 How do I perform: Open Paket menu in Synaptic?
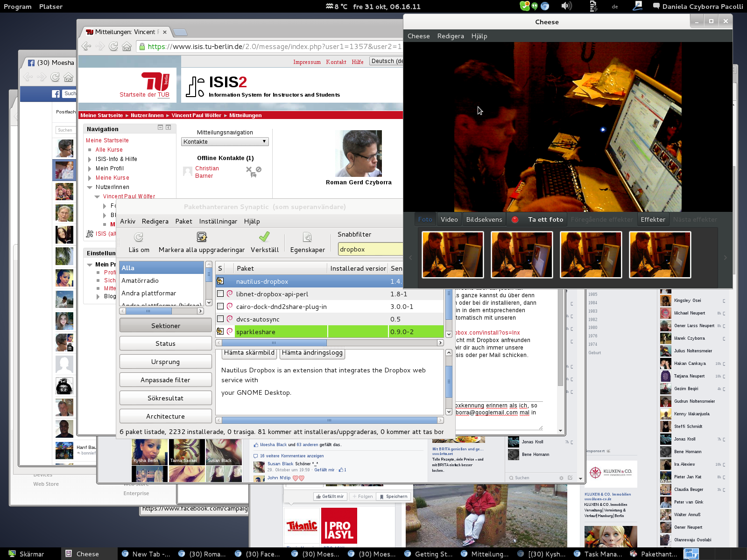(x=183, y=221)
